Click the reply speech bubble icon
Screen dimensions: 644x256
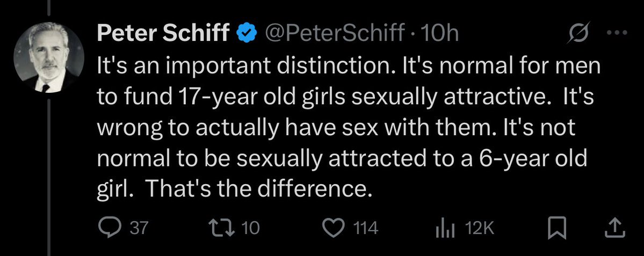click(x=111, y=228)
